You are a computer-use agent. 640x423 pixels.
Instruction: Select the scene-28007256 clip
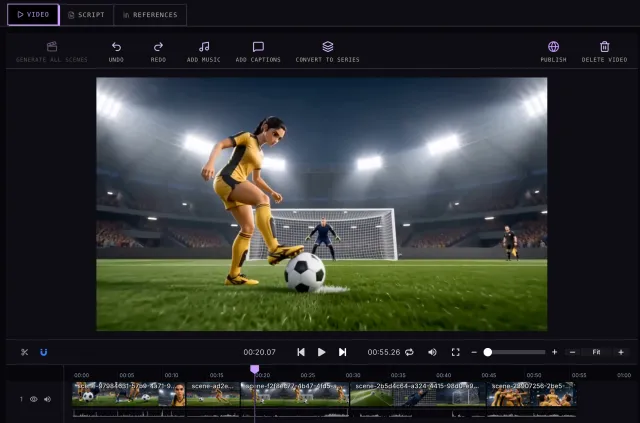531,394
